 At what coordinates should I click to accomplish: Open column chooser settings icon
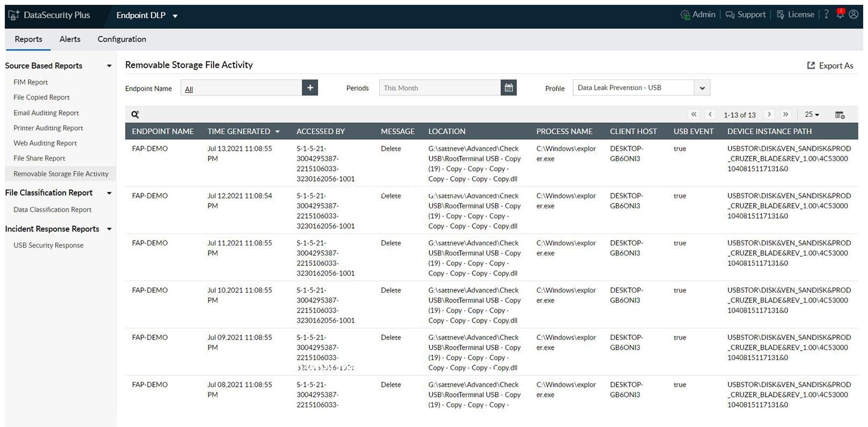840,115
